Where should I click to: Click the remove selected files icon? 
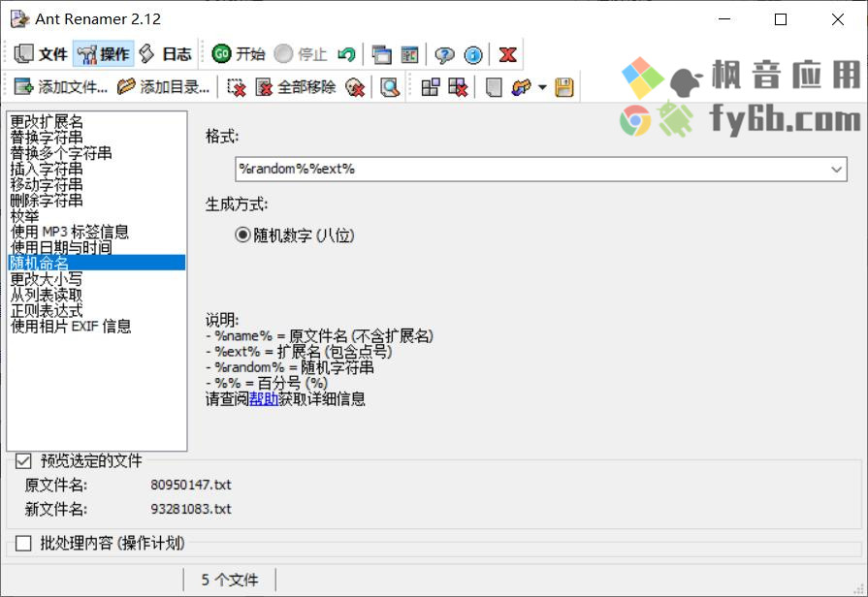pos(237,87)
